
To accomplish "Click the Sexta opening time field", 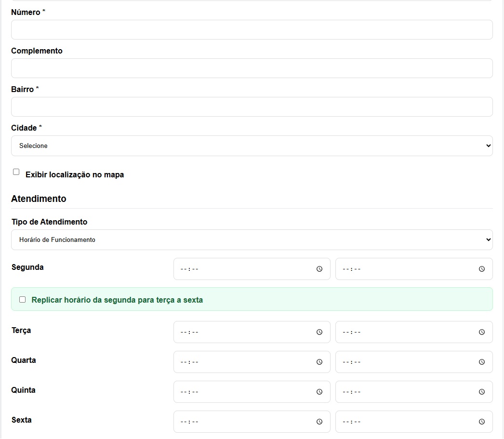I will coord(252,422).
